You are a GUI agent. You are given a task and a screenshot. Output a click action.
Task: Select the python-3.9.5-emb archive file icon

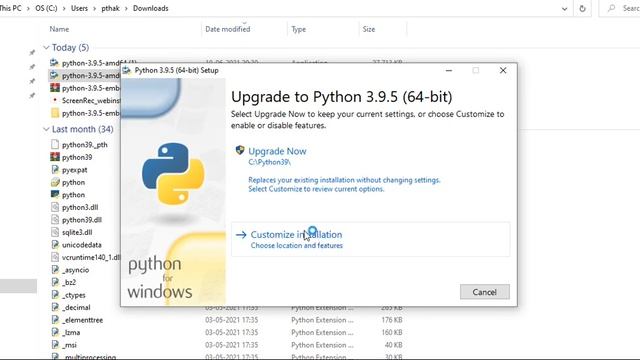coord(55,88)
